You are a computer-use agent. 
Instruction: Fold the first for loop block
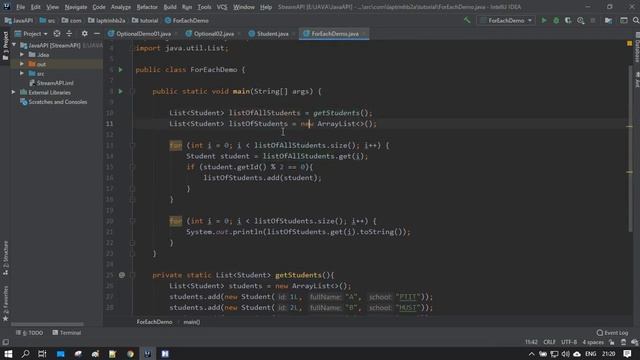point(132,145)
